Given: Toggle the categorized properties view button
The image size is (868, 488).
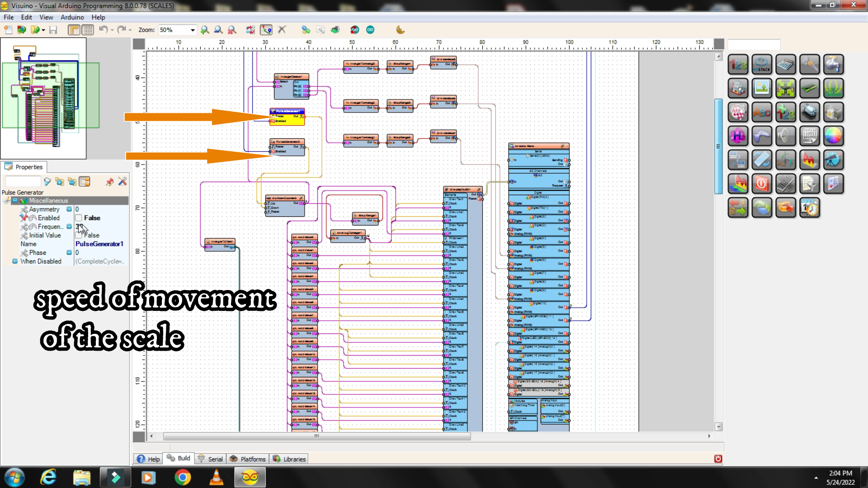Looking at the screenshot, I should click(x=85, y=182).
